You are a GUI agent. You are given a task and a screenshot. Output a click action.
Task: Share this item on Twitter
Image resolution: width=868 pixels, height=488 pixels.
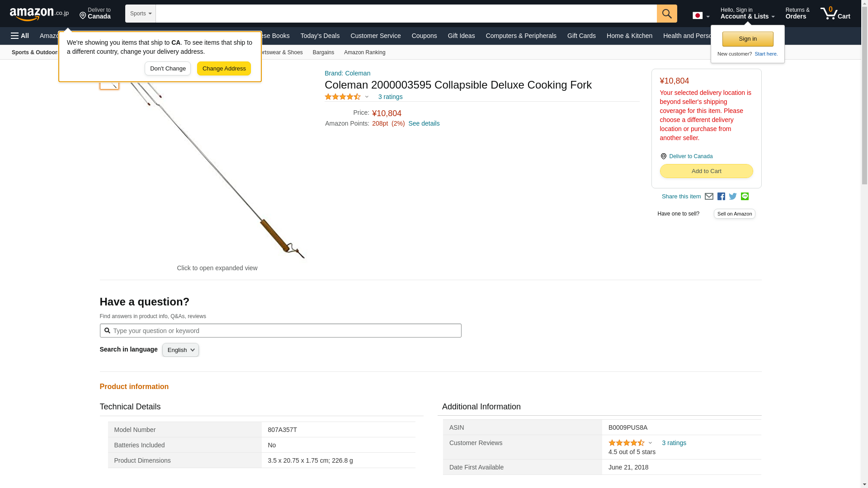(733, 197)
